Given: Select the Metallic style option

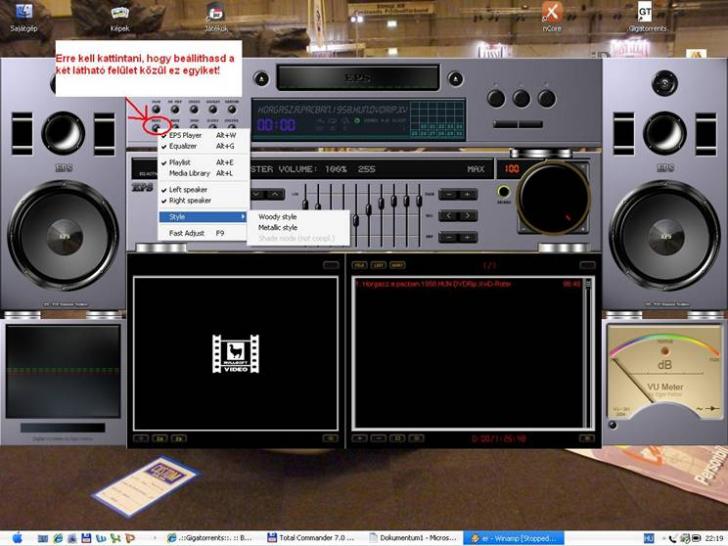Looking at the screenshot, I should pos(277,228).
